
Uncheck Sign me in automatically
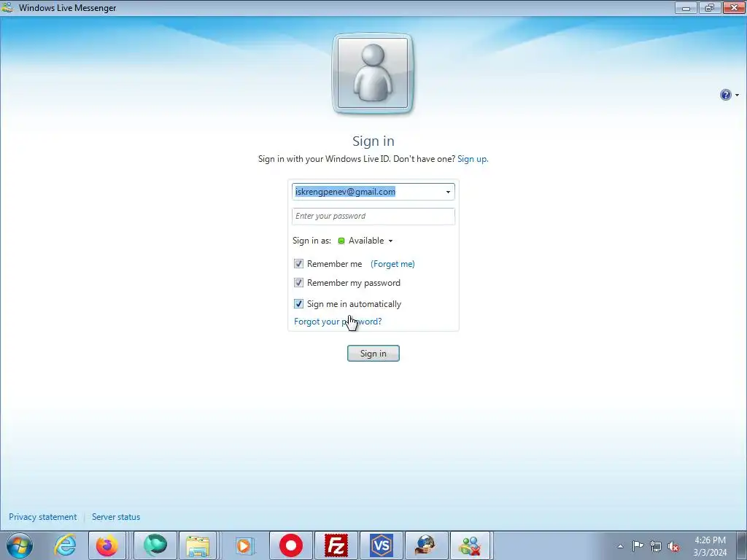pyautogui.click(x=298, y=304)
